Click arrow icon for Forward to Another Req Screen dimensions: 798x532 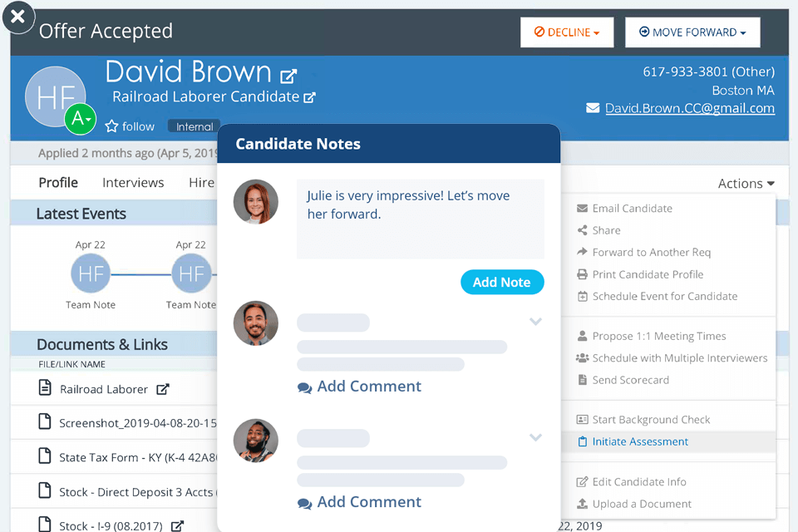pyautogui.click(x=582, y=252)
